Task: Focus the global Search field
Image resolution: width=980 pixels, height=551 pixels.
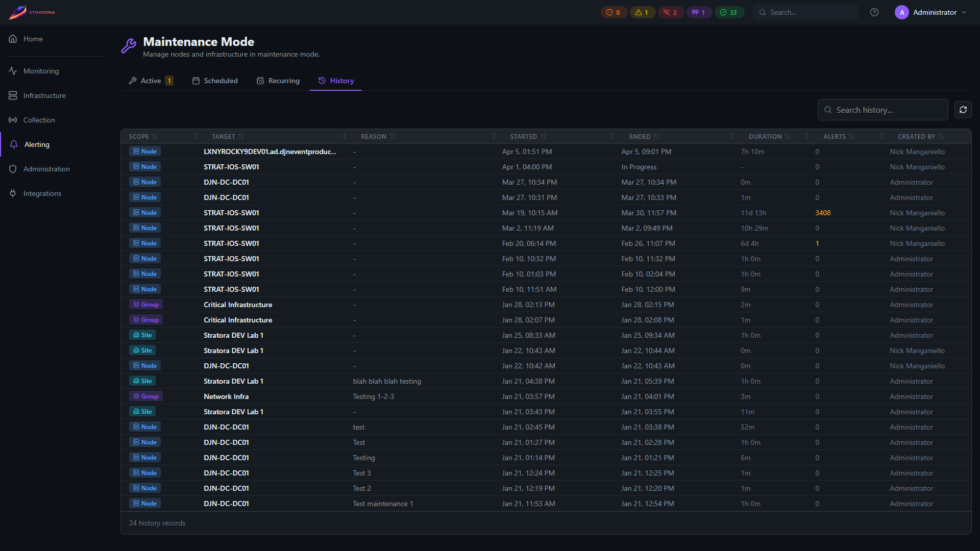Action: [x=805, y=12]
